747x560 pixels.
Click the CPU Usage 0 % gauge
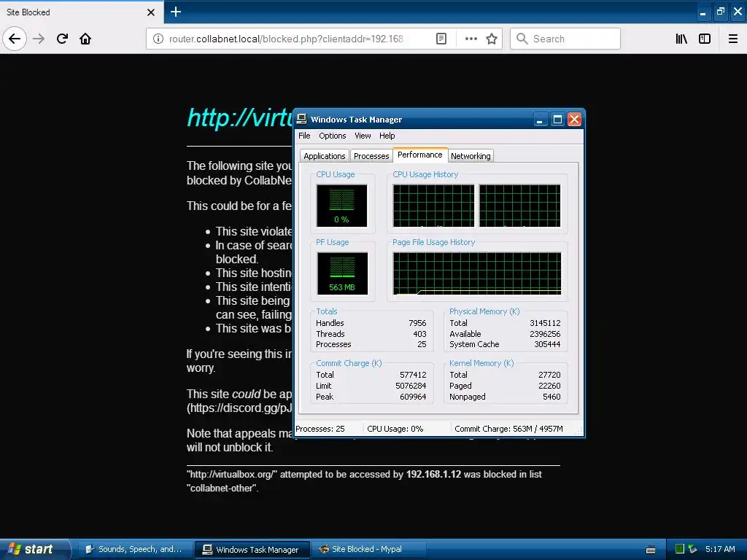pyautogui.click(x=341, y=206)
